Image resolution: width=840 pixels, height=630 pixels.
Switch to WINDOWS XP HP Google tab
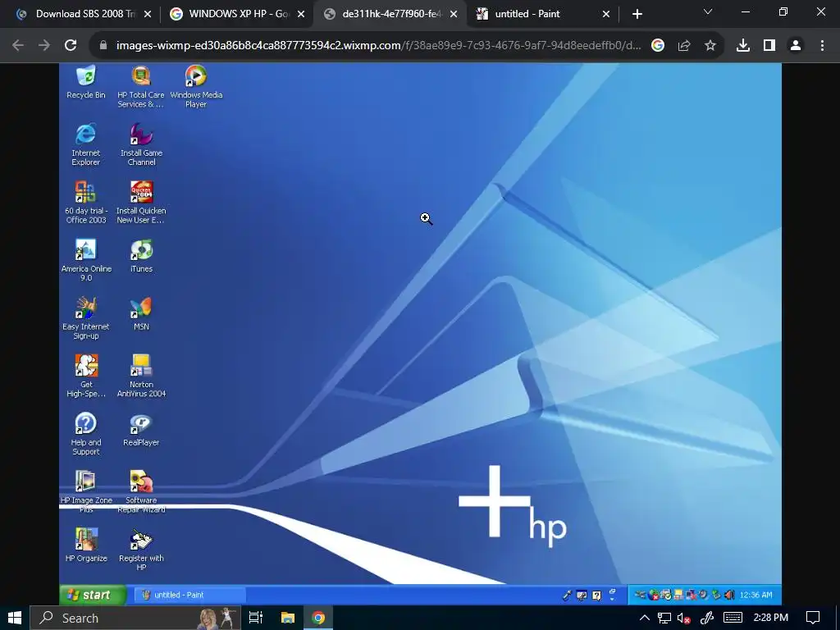(237, 14)
